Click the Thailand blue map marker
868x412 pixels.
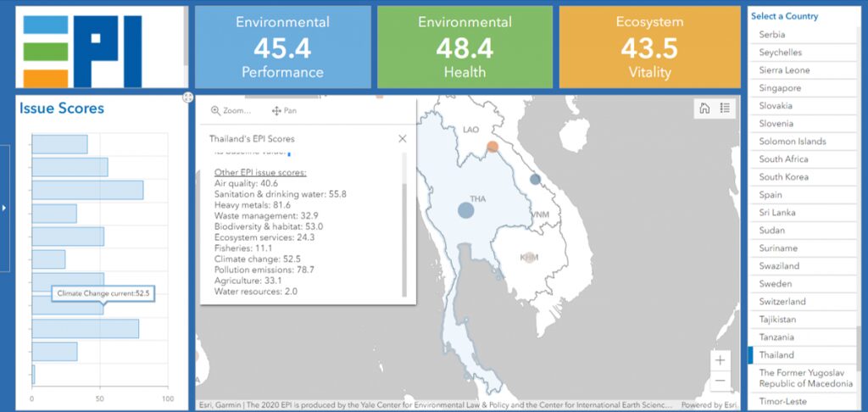[466, 210]
